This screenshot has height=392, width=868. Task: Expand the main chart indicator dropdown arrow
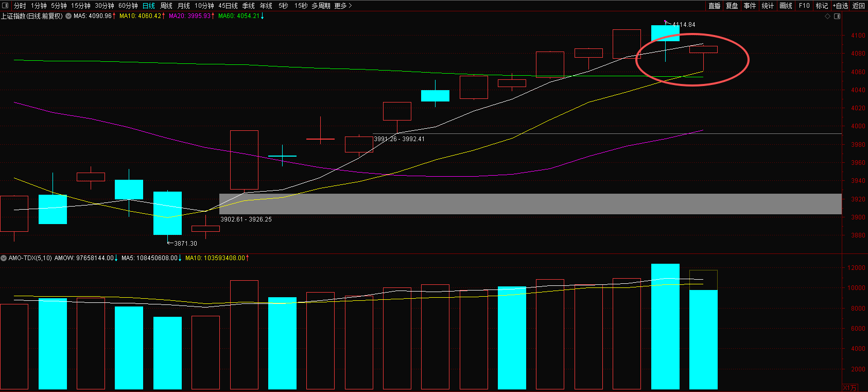[x=68, y=16]
